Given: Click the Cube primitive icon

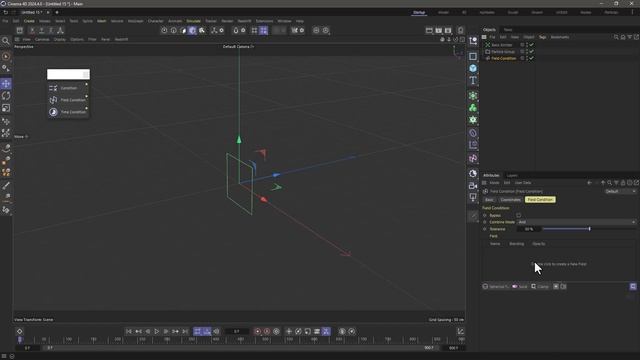Looking at the screenshot, I should click(x=473, y=68).
